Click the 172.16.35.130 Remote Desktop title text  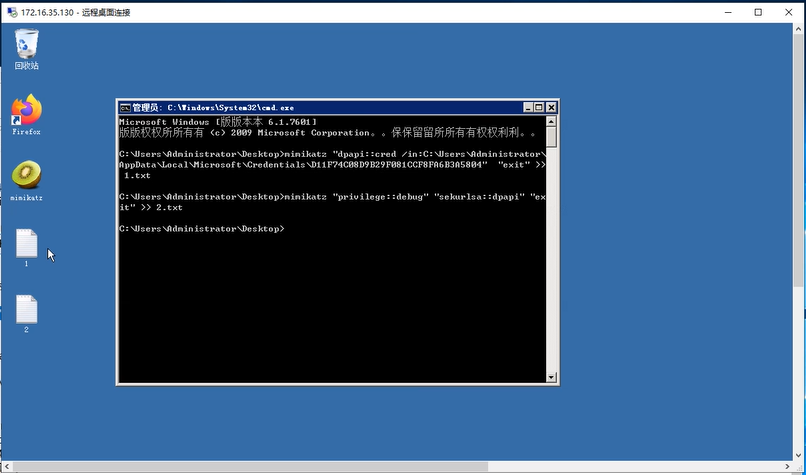pyautogui.click(x=76, y=12)
